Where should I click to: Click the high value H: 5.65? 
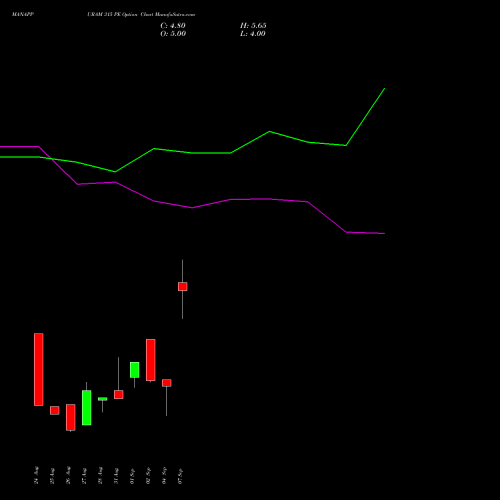point(253,26)
